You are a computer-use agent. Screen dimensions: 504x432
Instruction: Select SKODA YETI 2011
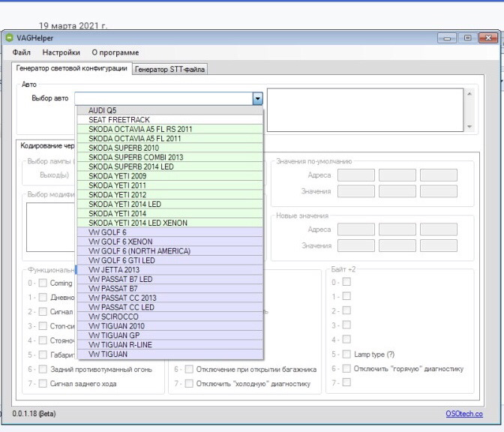[x=170, y=185]
